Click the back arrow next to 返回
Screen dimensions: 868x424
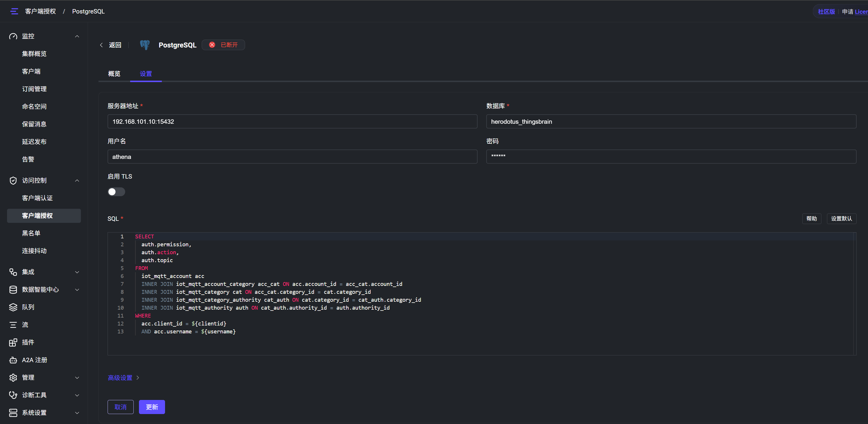click(x=101, y=45)
